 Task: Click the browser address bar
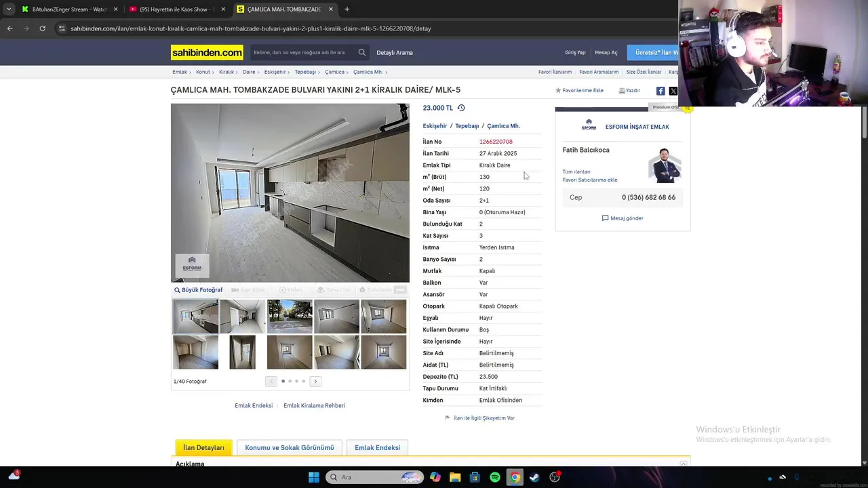[366, 28]
